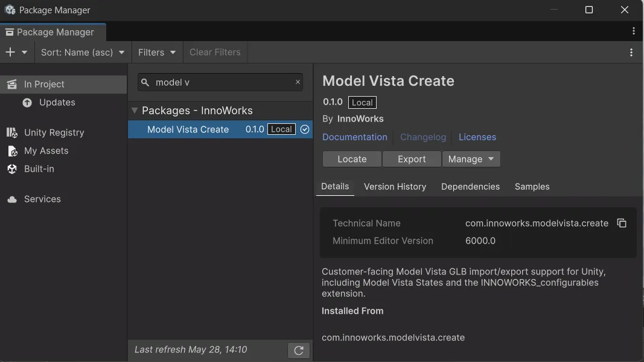Click the Locate button
644x362 pixels.
point(352,159)
